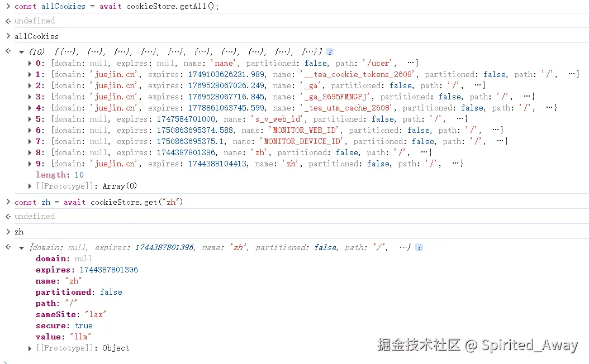Click the info icon beside the array summary
Image resolution: width=589 pixels, height=364 pixels.
pos(330,52)
